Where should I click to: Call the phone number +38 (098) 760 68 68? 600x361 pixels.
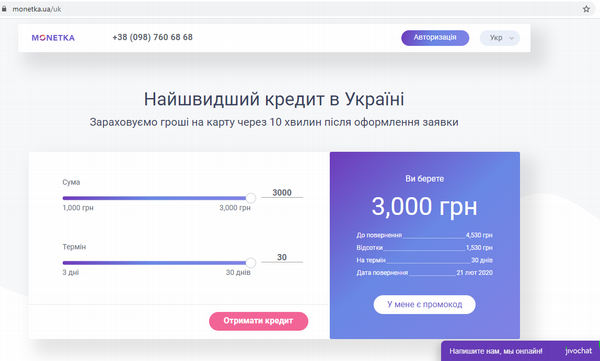[152, 38]
